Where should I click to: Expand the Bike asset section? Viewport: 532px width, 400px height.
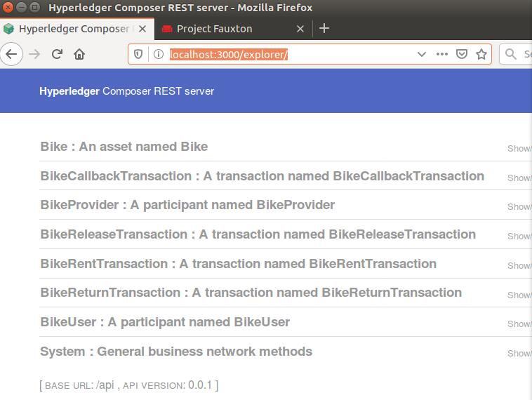click(x=124, y=147)
